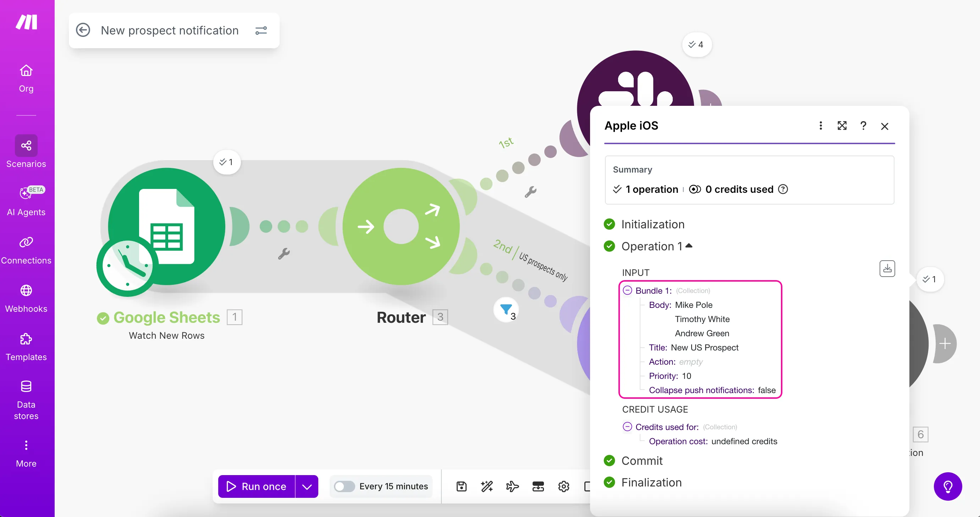Click the wrench between Google Sheets and Router

[284, 254]
